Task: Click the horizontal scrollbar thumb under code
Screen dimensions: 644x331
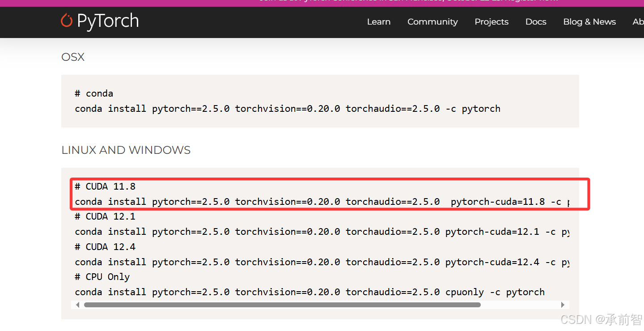Action: coord(282,305)
